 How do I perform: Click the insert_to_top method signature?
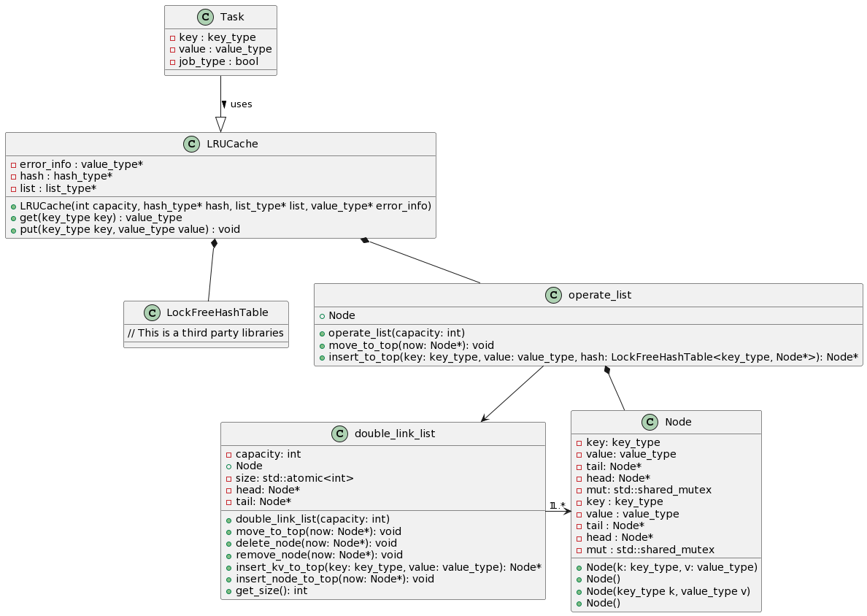[x=593, y=357]
